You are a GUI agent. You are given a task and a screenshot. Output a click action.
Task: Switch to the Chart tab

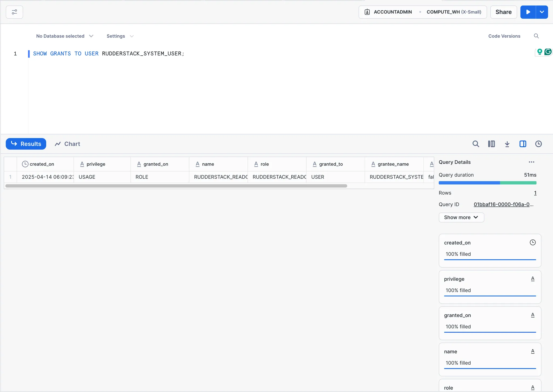coord(68,144)
